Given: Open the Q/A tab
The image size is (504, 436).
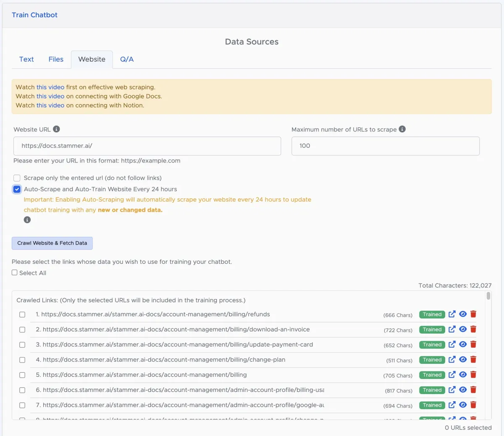Looking at the screenshot, I should 127,59.
